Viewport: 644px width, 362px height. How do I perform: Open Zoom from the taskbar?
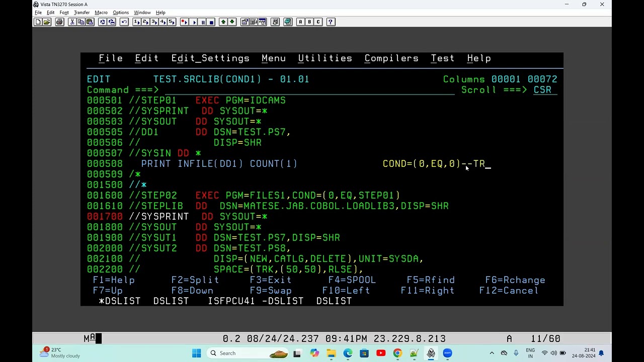tap(447, 353)
